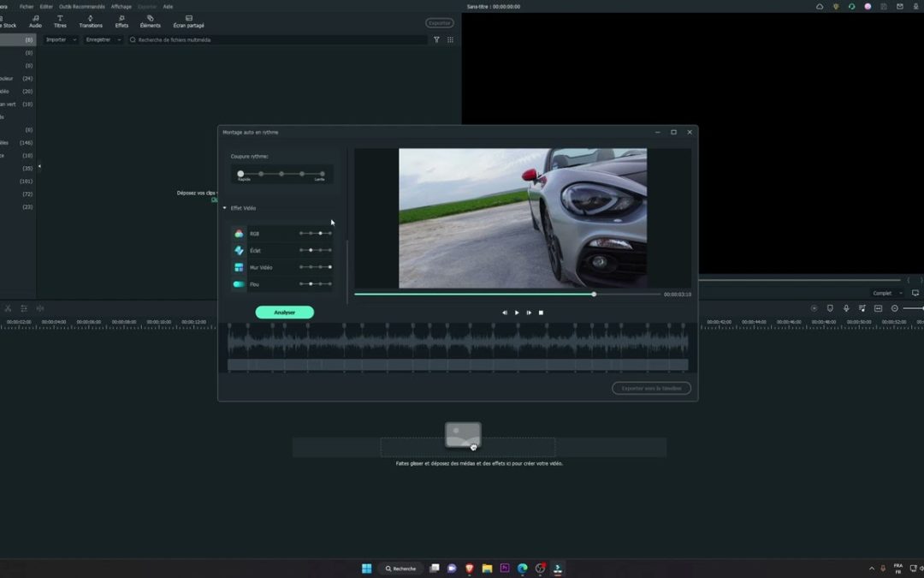Click the timeline fit-to-width icon
Image resolution: width=924 pixels, height=578 pixels.
(878, 308)
